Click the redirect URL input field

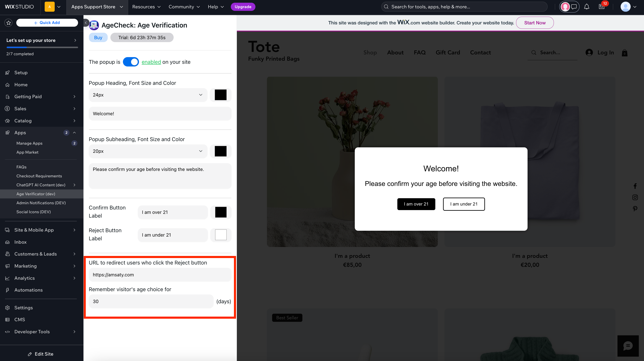(160, 275)
